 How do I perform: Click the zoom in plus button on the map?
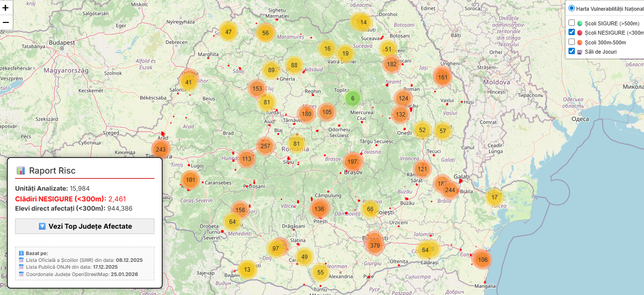pos(5,9)
